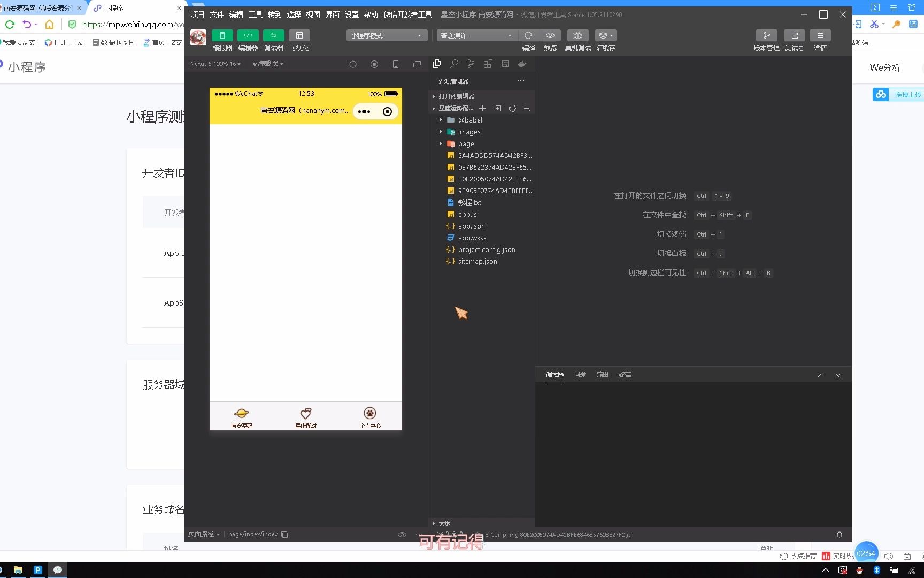Open the 文件 menu
924x578 pixels.
(217, 14)
